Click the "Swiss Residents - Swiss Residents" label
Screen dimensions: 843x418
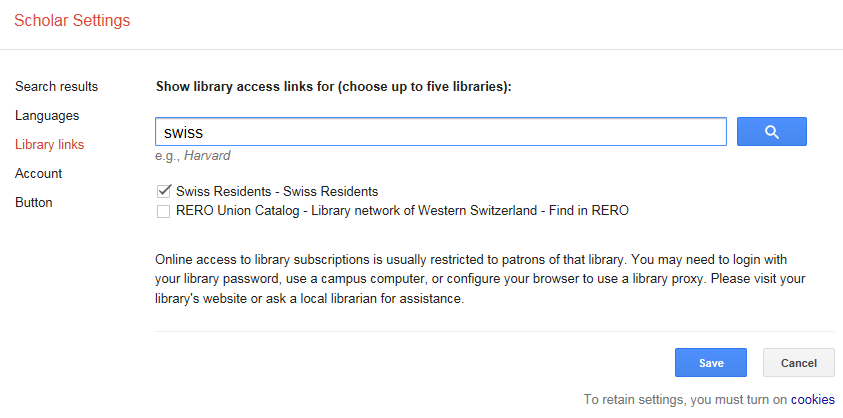[x=276, y=191]
